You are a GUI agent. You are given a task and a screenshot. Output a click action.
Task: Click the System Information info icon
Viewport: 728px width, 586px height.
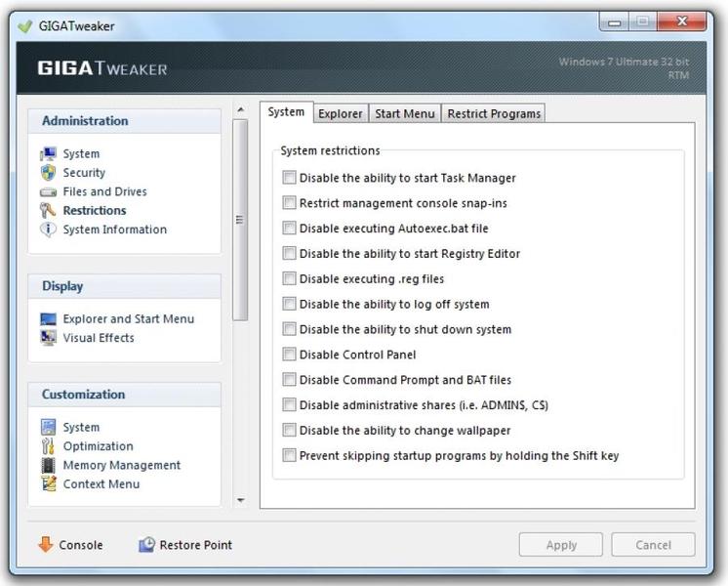tap(48, 230)
